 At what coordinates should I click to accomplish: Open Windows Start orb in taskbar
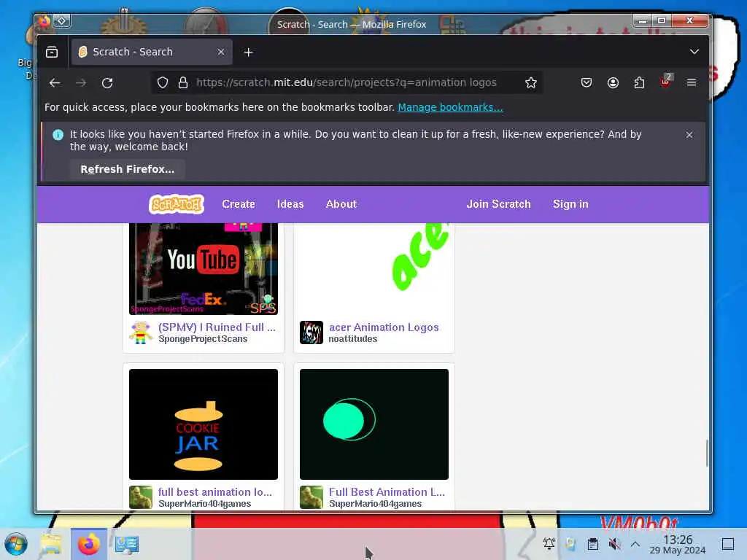pyautogui.click(x=16, y=544)
